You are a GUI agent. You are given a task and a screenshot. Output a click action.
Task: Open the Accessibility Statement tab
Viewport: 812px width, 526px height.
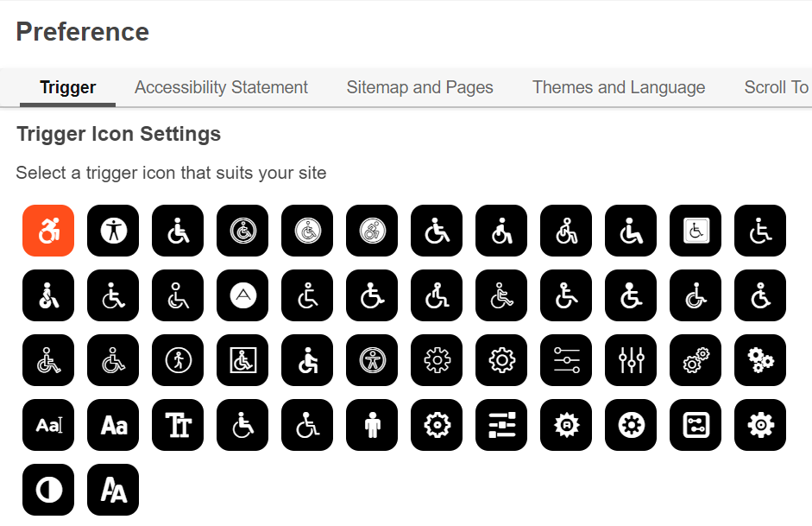(221, 87)
